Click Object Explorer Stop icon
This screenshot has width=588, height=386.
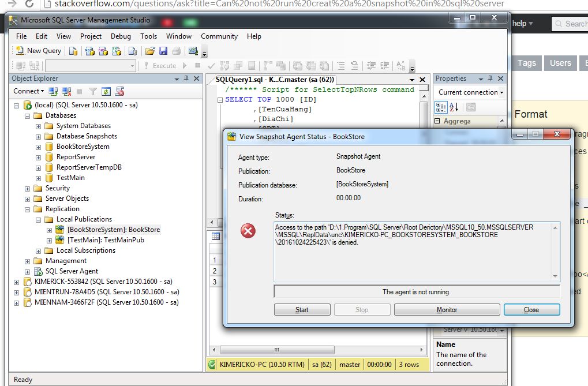[x=80, y=91]
